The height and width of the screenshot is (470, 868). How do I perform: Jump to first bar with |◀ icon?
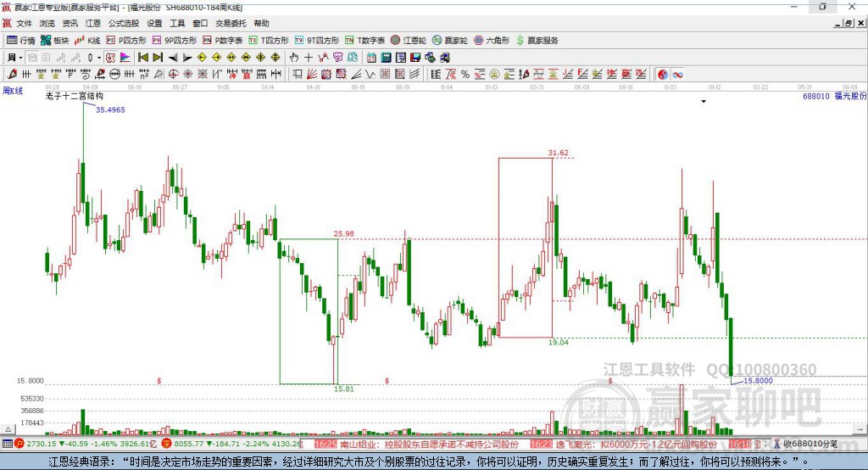(x=142, y=58)
